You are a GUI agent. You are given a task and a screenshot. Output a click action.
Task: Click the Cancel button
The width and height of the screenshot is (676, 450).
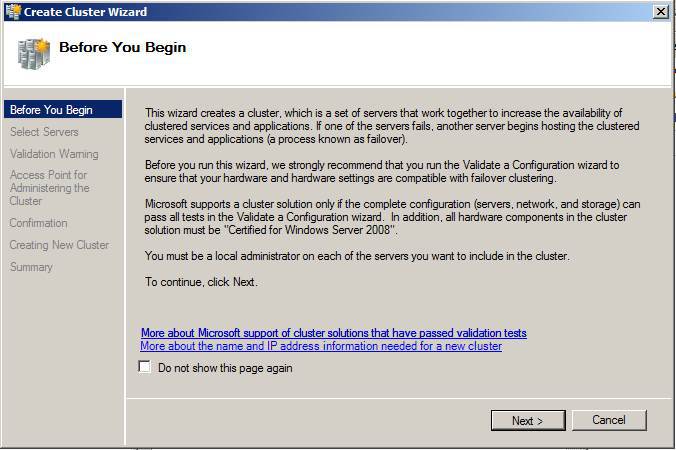click(x=609, y=420)
